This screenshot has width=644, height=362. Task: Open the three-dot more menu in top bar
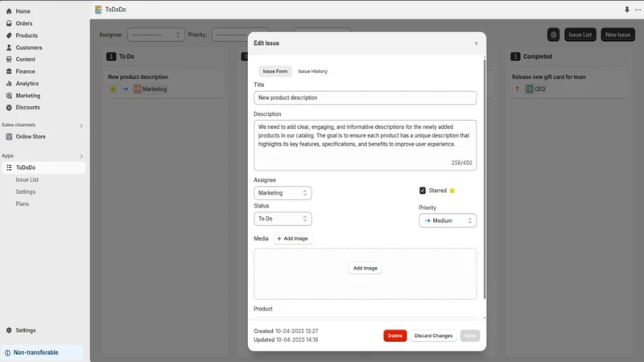click(x=638, y=10)
